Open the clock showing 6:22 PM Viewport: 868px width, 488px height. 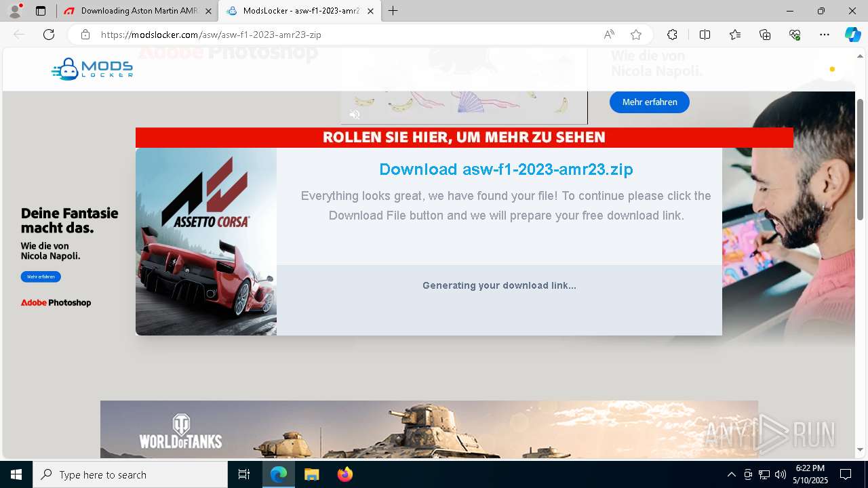[810, 474]
